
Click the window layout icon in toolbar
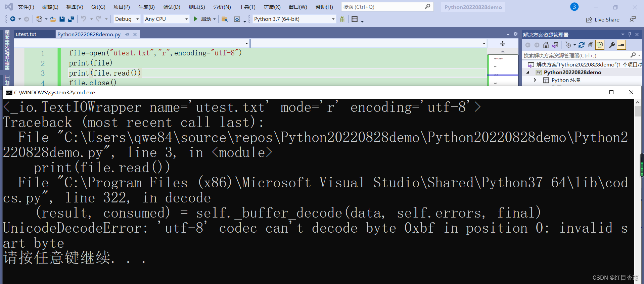pyautogui.click(x=355, y=19)
